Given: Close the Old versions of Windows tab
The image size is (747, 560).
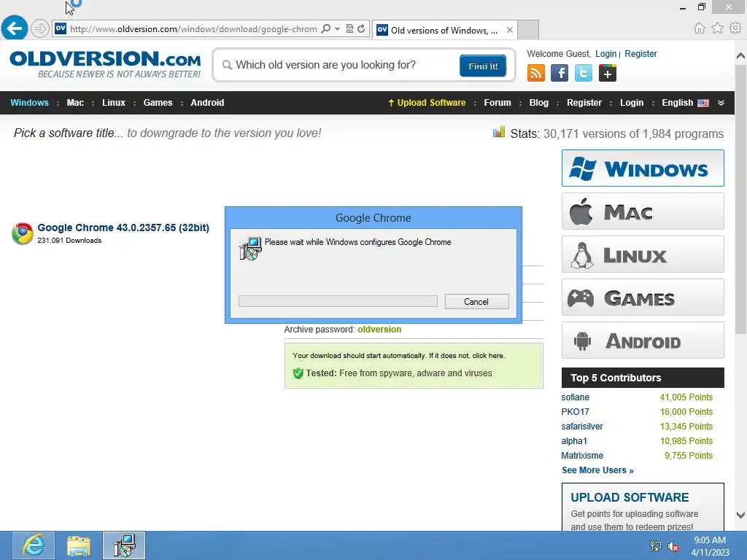Looking at the screenshot, I should (510, 30).
